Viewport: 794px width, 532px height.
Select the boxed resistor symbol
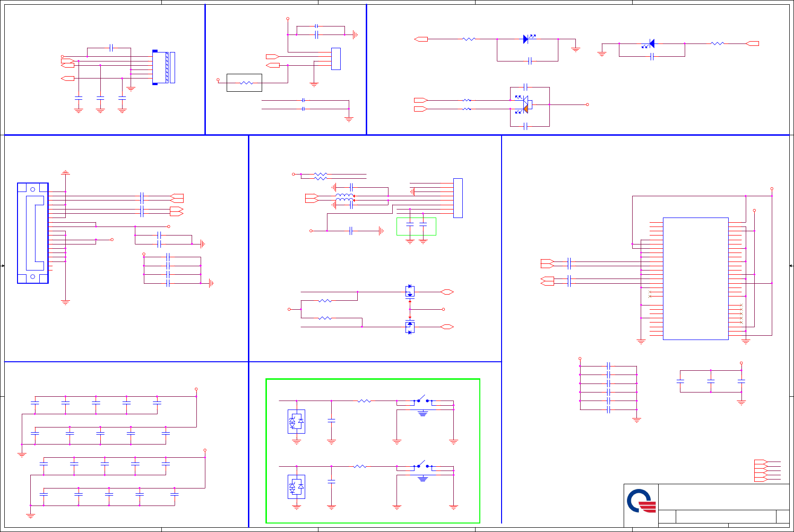(x=244, y=83)
